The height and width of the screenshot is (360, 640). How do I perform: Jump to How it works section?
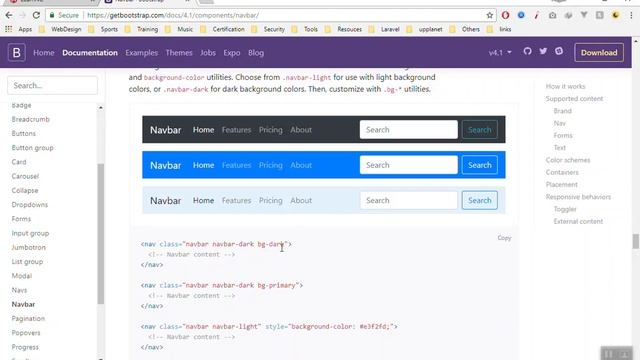pos(565,87)
